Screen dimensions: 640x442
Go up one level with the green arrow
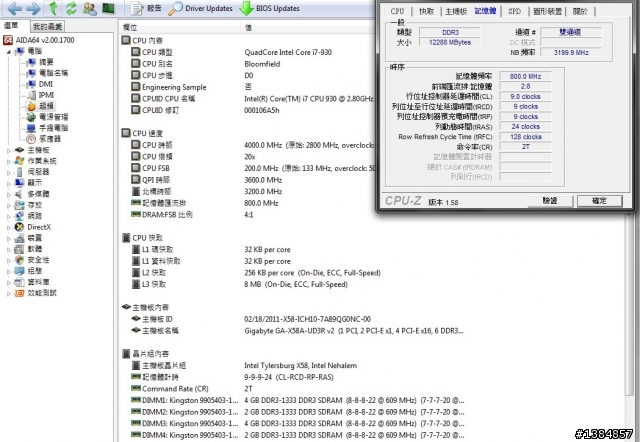[53, 8]
